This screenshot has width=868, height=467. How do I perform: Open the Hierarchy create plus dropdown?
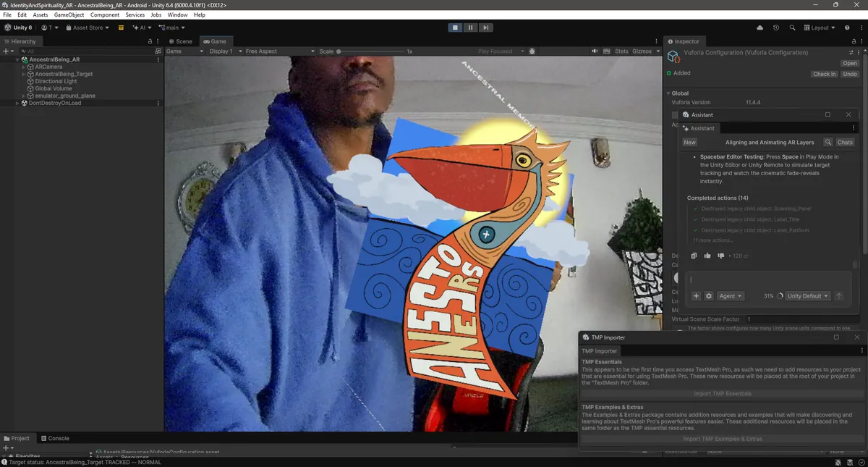coord(8,51)
